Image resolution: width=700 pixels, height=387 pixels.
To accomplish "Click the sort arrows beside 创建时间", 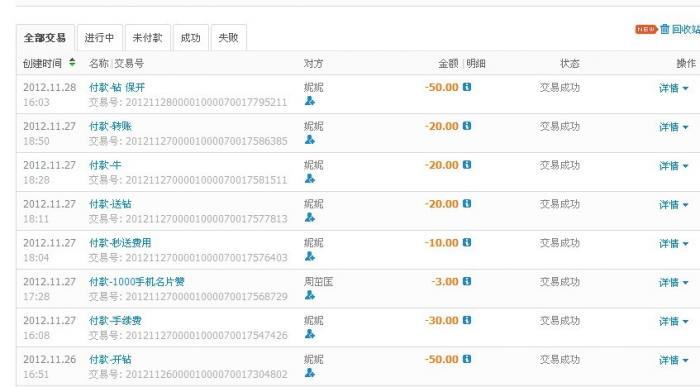I will 72,63.
